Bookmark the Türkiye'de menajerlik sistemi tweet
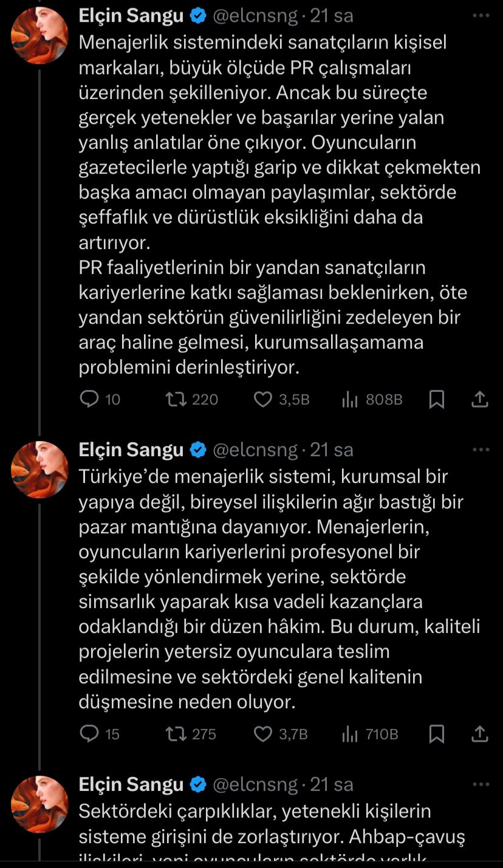The width and height of the screenshot is (503, 868). pos(436,734)
